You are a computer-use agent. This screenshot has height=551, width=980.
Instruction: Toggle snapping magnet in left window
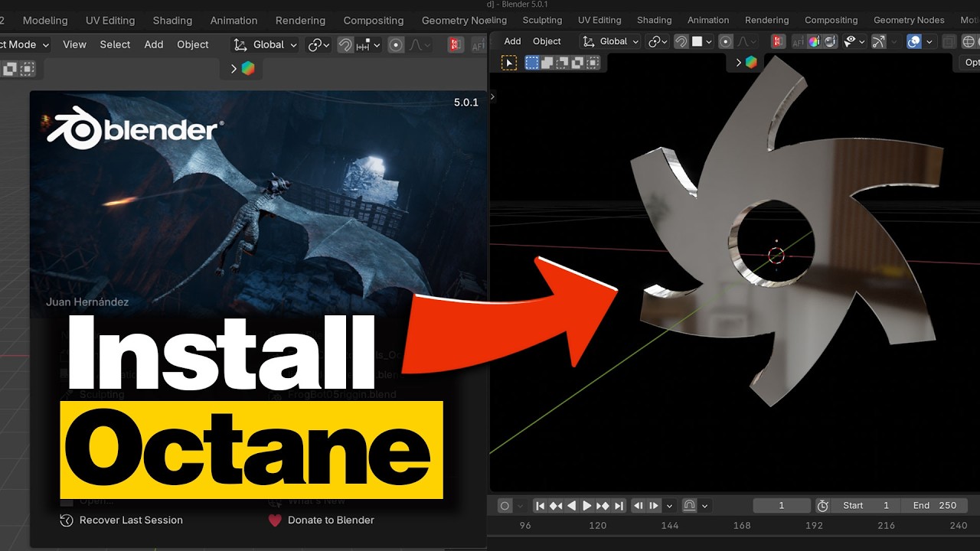point(345,45)
